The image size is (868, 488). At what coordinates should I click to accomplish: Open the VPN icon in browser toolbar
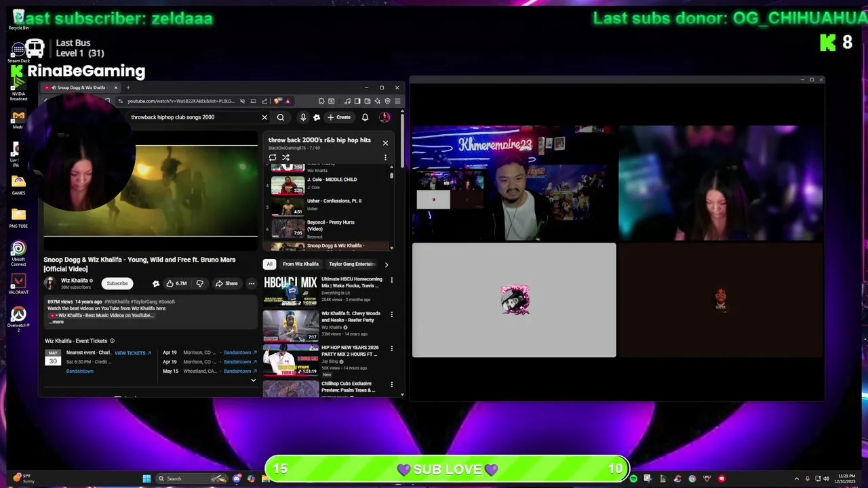tap(388, 101)
